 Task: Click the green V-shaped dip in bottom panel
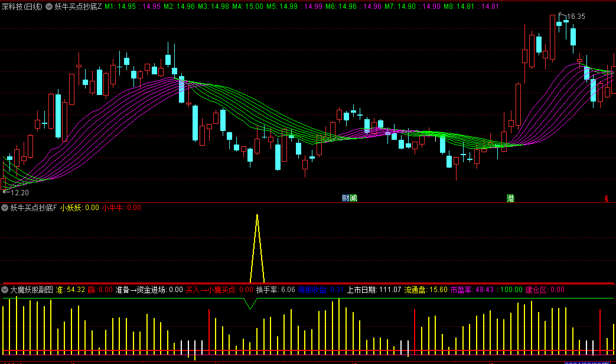point(250,304)
